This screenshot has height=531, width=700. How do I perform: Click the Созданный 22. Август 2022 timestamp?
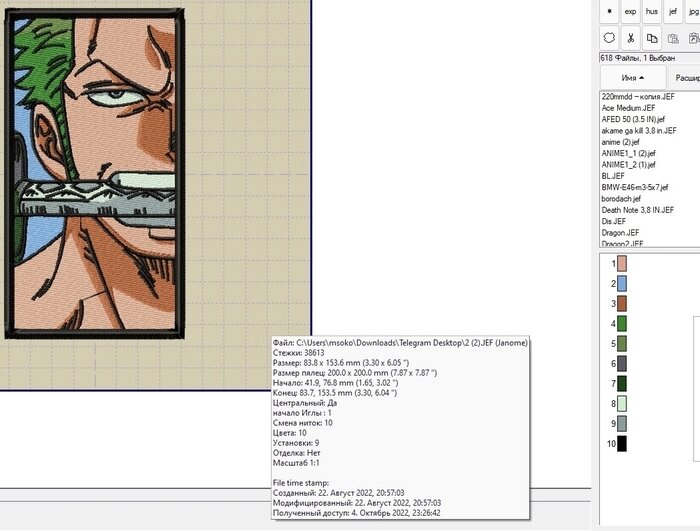[338, 493]
